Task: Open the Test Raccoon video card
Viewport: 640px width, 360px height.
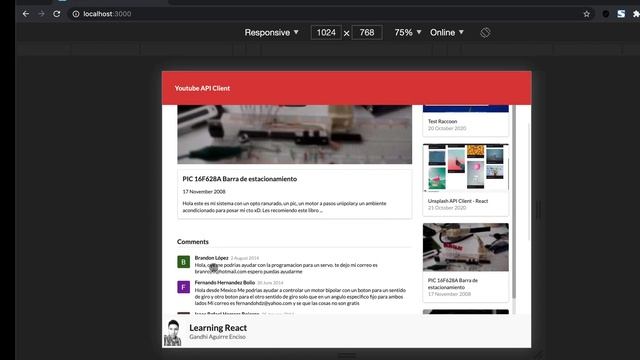Action: (466, 120)
